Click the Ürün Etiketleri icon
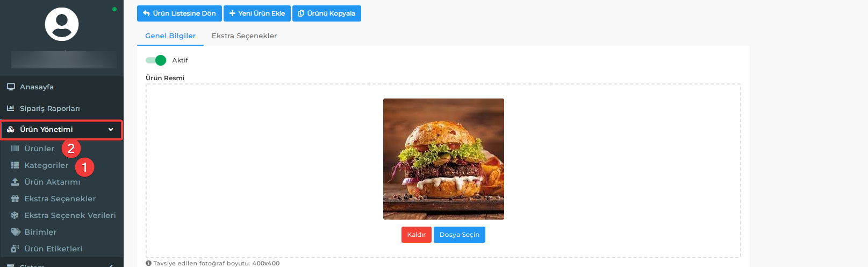Image resolution: width=868 pixels, height=267 pixels. [15, 249]
